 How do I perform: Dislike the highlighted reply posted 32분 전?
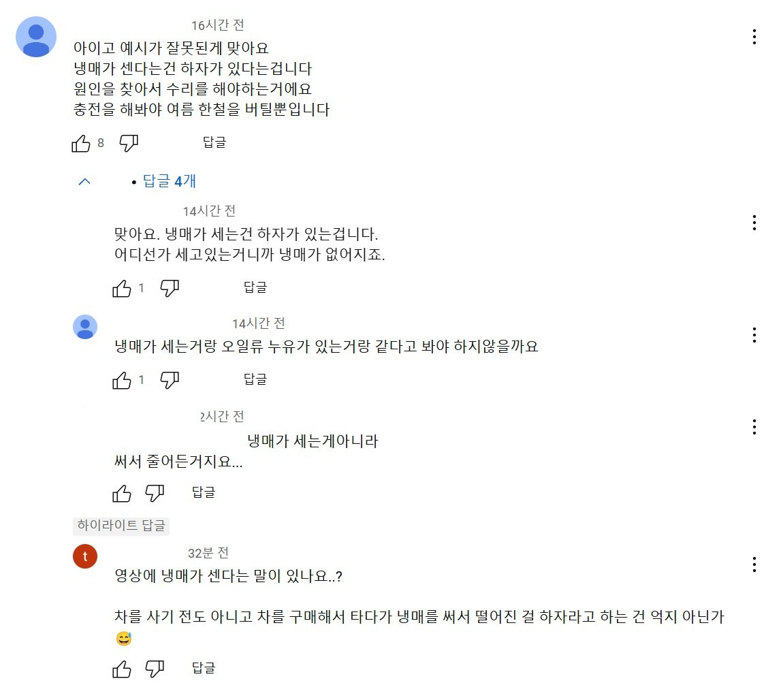[x=155, y=669]
